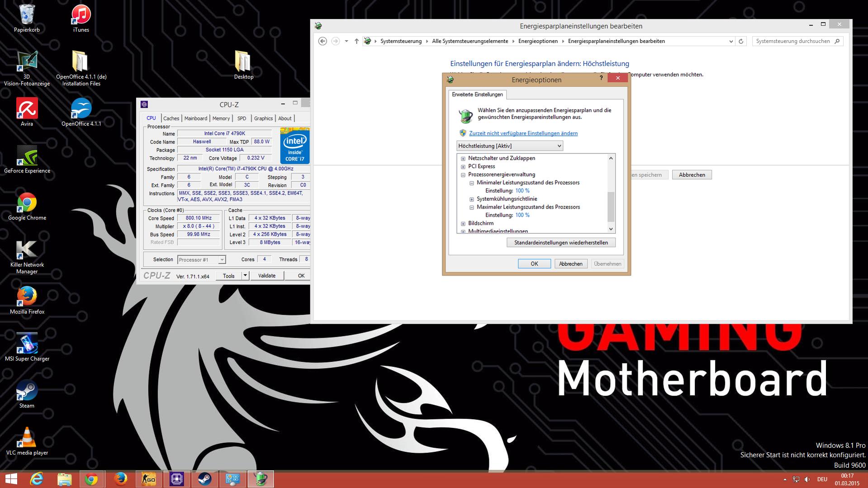
Task: Open MSI Super Charger shortcut
Action: point(27,347)
